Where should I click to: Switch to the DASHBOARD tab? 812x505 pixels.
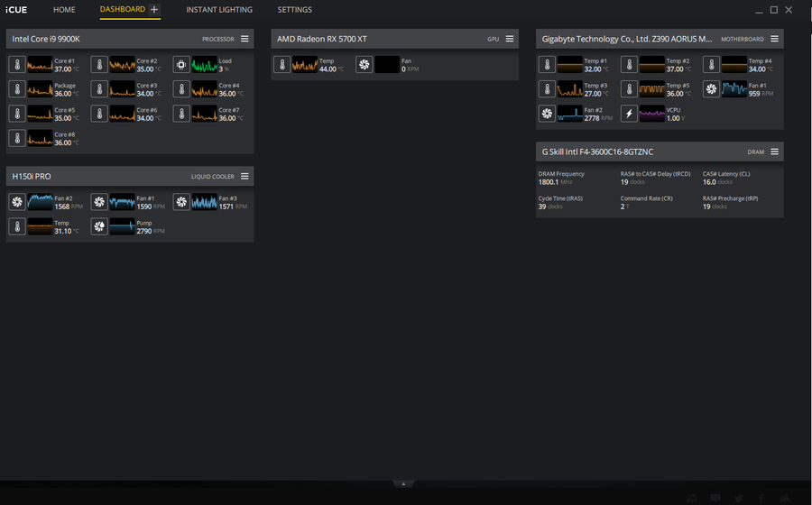pos(123,9)
